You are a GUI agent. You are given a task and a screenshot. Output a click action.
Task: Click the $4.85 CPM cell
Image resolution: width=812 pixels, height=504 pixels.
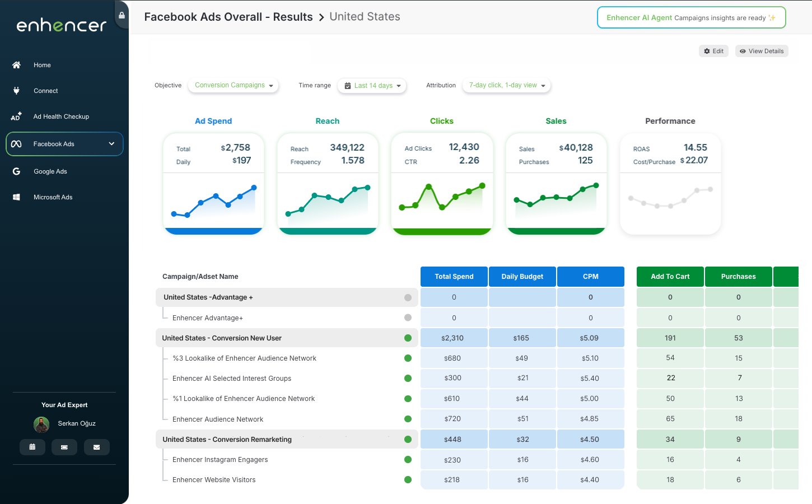591,419
